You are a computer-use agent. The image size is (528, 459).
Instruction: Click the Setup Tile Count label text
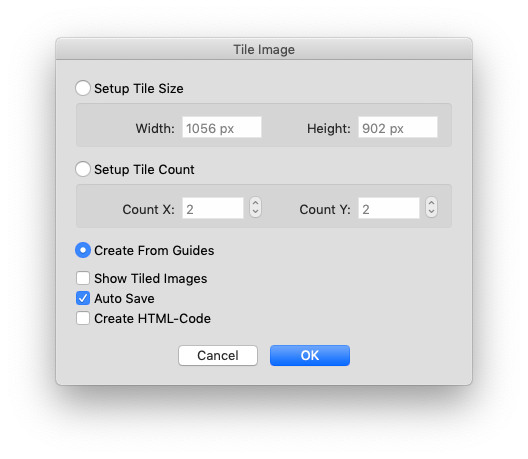[144, 169]
